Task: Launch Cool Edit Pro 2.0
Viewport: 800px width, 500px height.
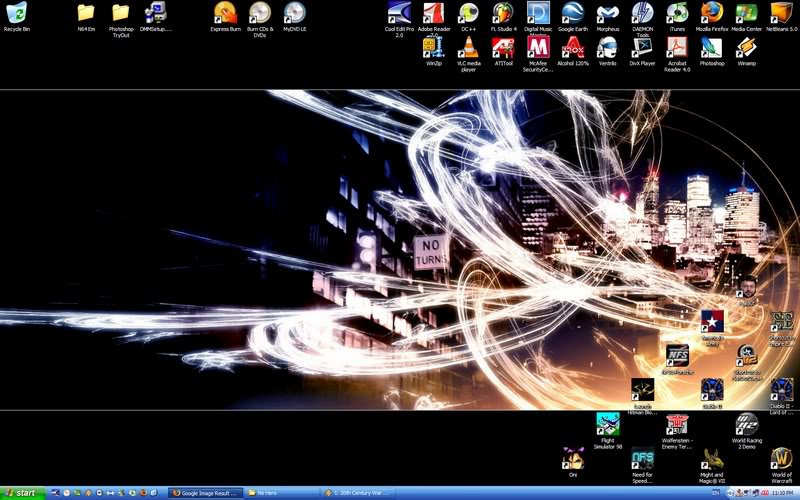Action: [399, 19]
